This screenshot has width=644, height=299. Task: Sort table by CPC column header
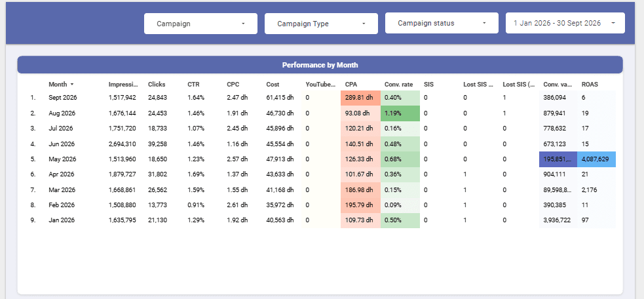tap(233, 85)
